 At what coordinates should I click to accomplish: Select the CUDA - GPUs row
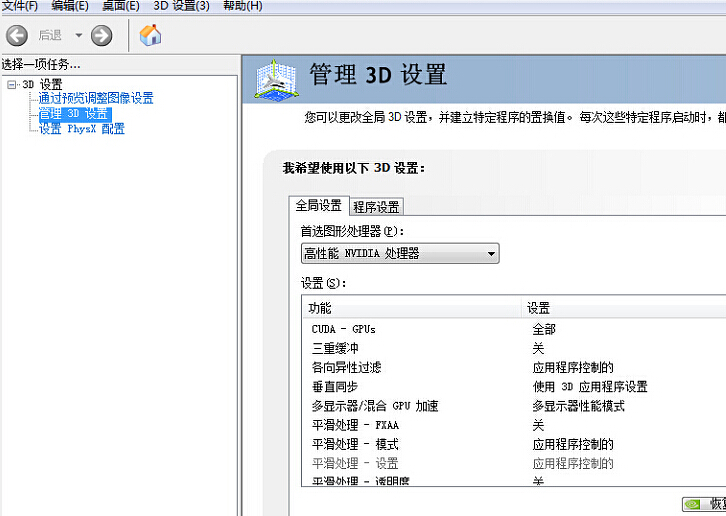[x=514, y=329]
